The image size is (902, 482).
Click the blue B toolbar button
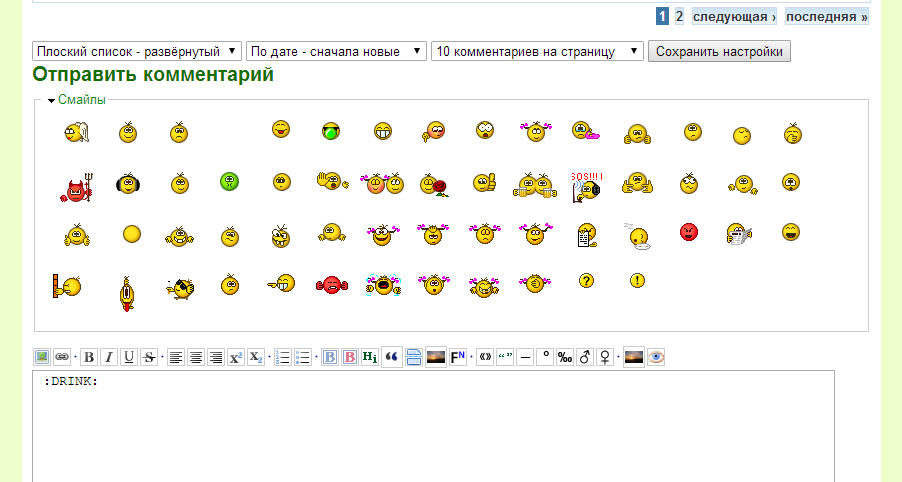(x=330, y=357)
